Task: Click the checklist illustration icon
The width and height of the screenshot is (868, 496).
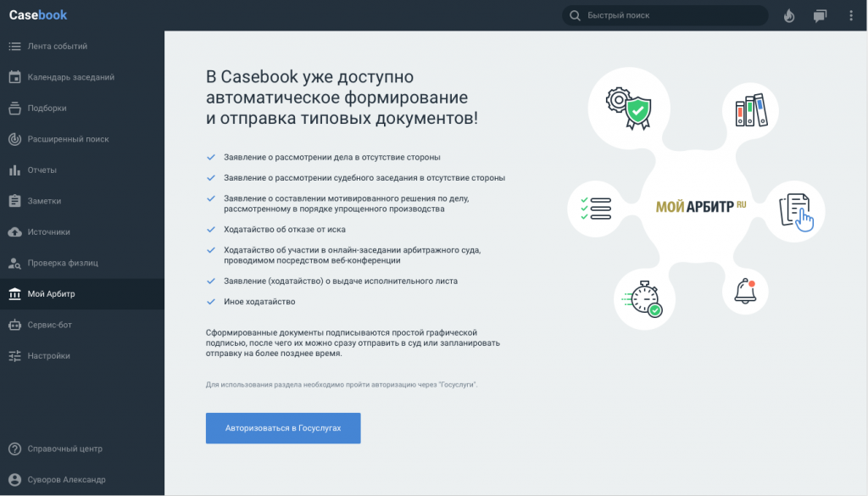Action: click(596, 209)
